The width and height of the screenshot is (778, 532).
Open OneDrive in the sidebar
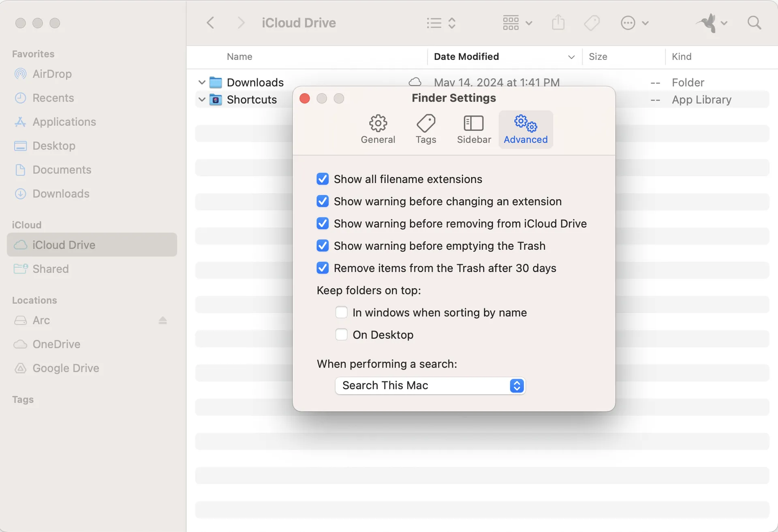[92, 344]
